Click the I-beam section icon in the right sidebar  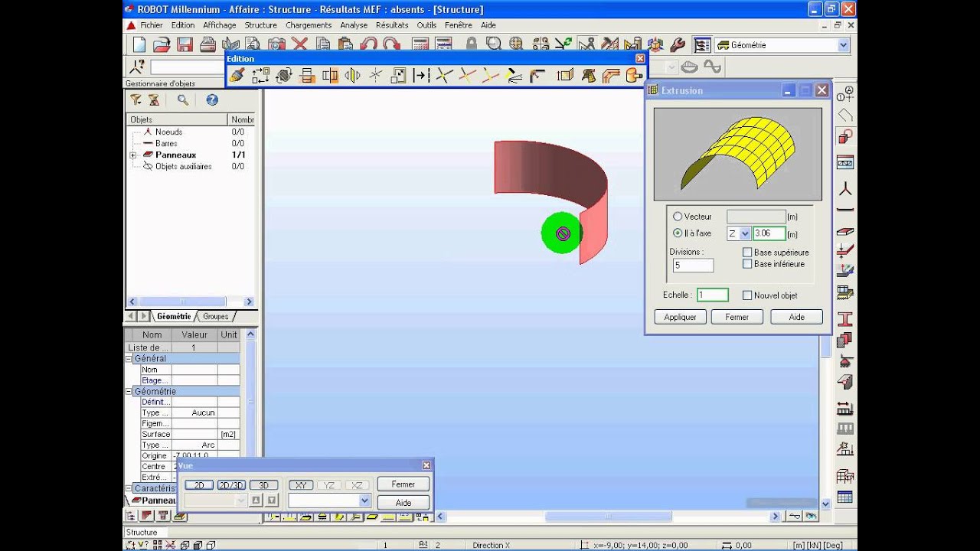pyautogui.click(x=845, y=318)
